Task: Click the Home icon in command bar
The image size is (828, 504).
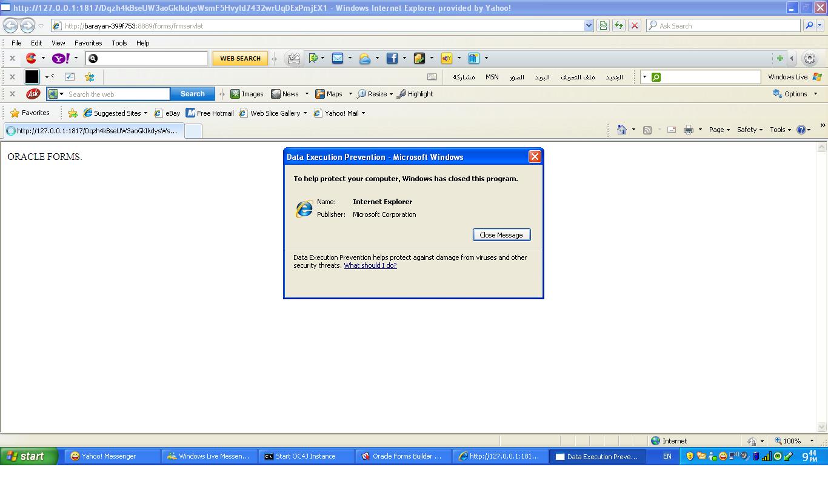Action: click(621, 130)
